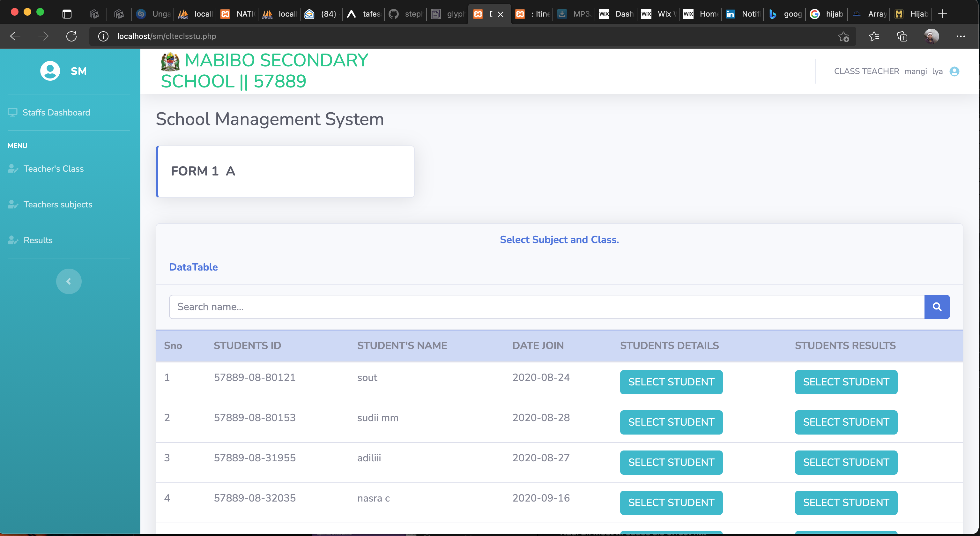The width and height of the screenshot is (980, 536).
Task: Click Select Student details for nasra c
Action: (671, 502)
